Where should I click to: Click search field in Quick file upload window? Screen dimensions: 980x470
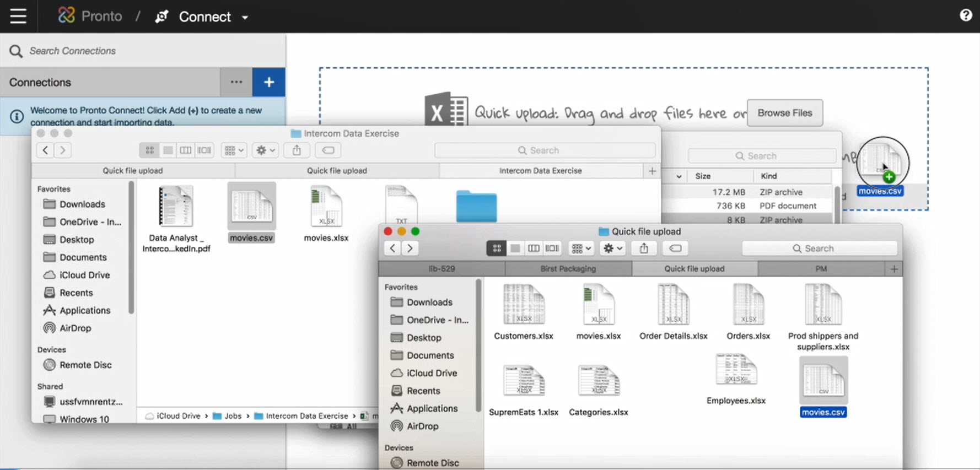(819, 248)
